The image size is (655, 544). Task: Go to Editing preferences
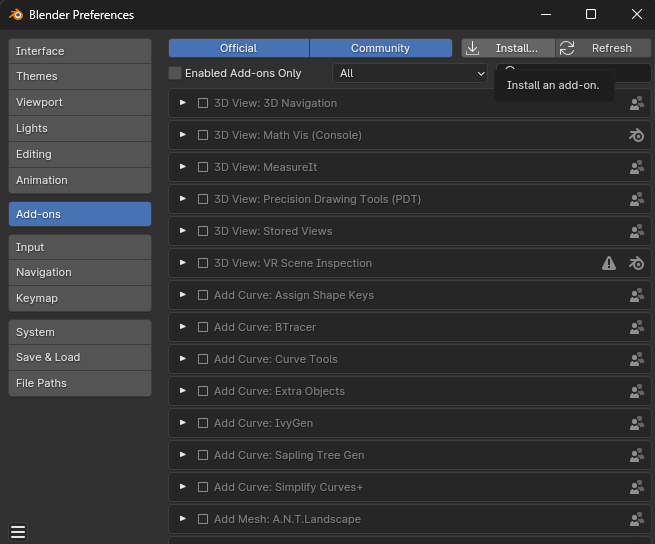80,155
